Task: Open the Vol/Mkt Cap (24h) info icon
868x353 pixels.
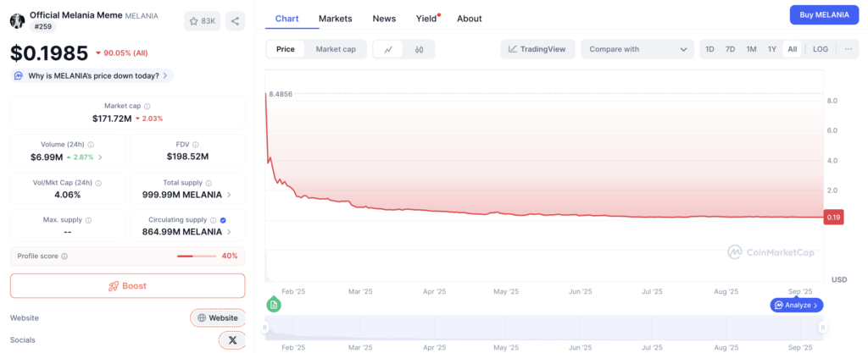Action: point(98,183)
